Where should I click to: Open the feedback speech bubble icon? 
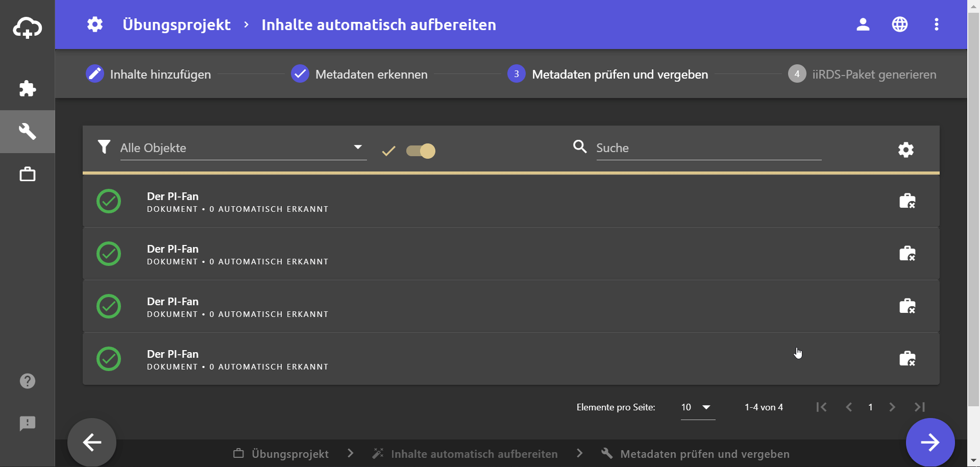coord(28,423)
